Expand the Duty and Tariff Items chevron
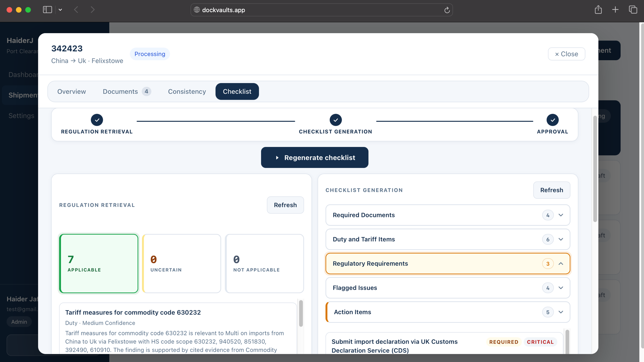This screenshot has width=644, height=362. pyautogui.click(x=561, y=239)
